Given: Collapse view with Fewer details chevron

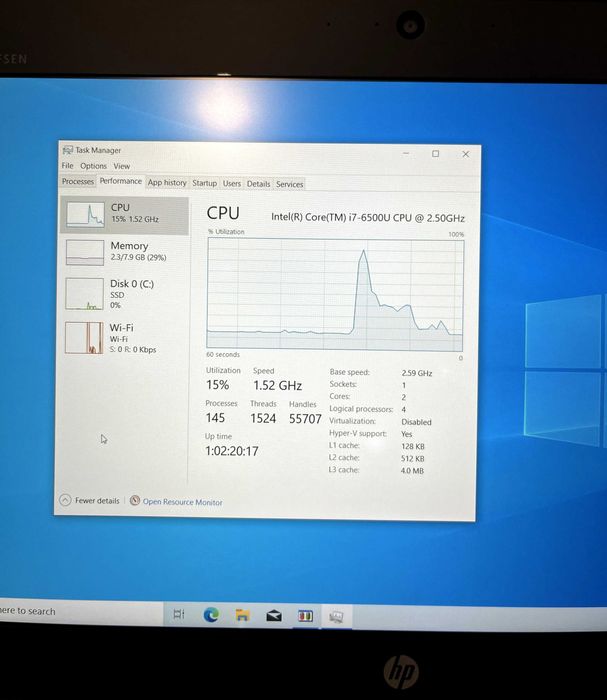Looking at the screenshot, I should 65,500.
